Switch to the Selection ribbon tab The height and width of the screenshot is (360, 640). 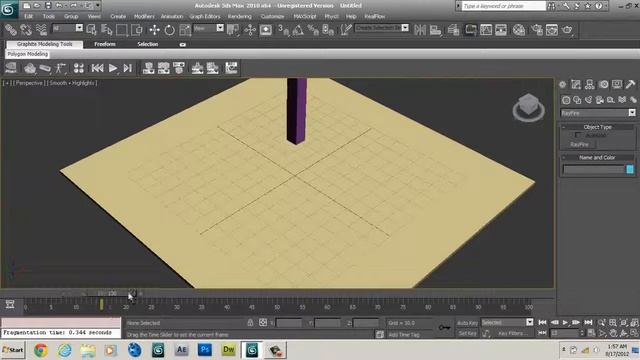[147, 44]
